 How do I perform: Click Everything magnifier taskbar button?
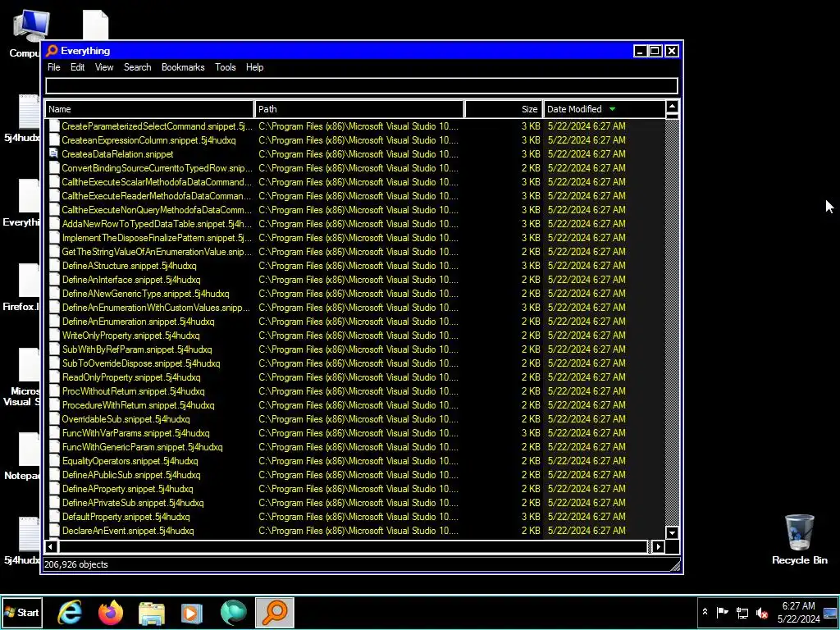coord(274,612)
